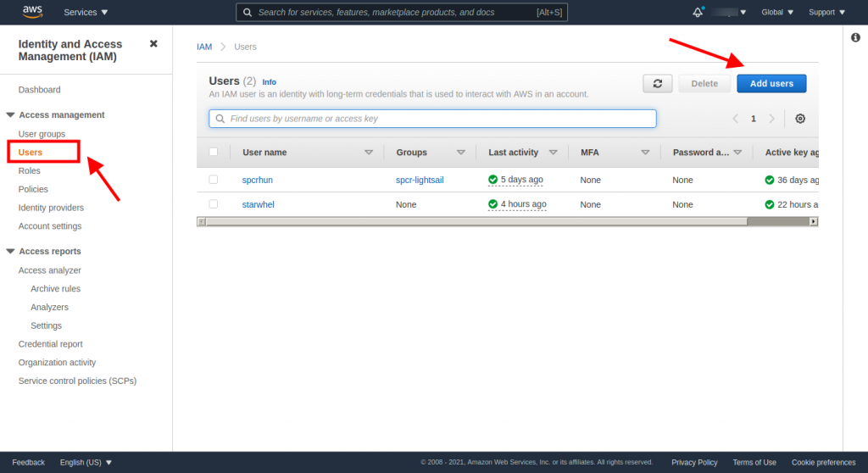Click Feedback in the footer
Screen dimensions: 868x473
click(x=28, y=463)
